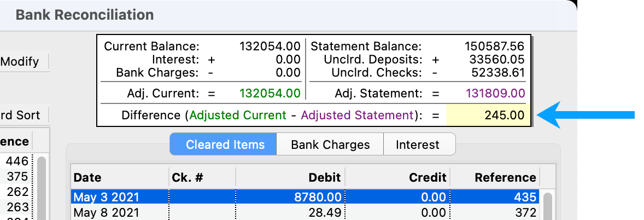This screenshot has width=644, height=220.
Task: Select the Cleared Items tab
Action: [x=225, y=145]
